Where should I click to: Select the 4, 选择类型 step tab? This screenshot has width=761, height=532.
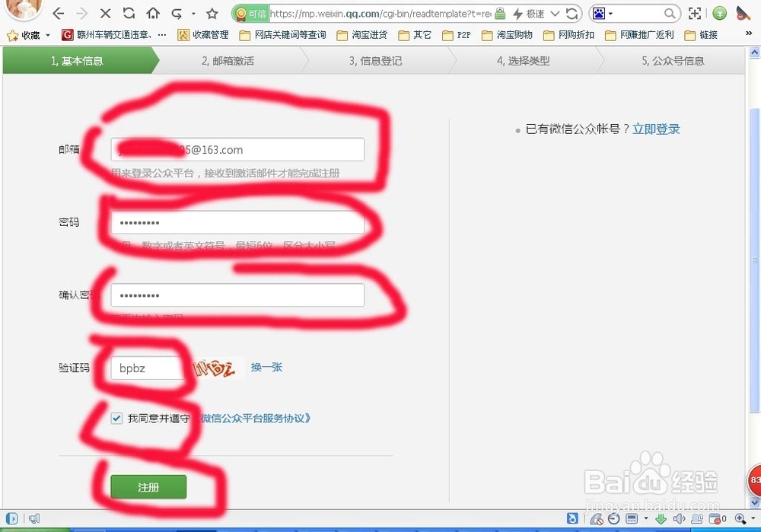(x=524, y=61)
